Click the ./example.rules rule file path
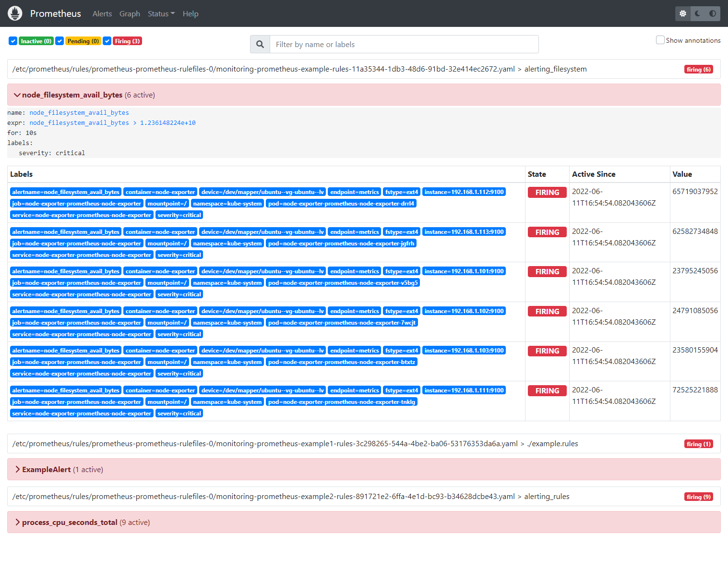728x572 pixels. (295, 443)
